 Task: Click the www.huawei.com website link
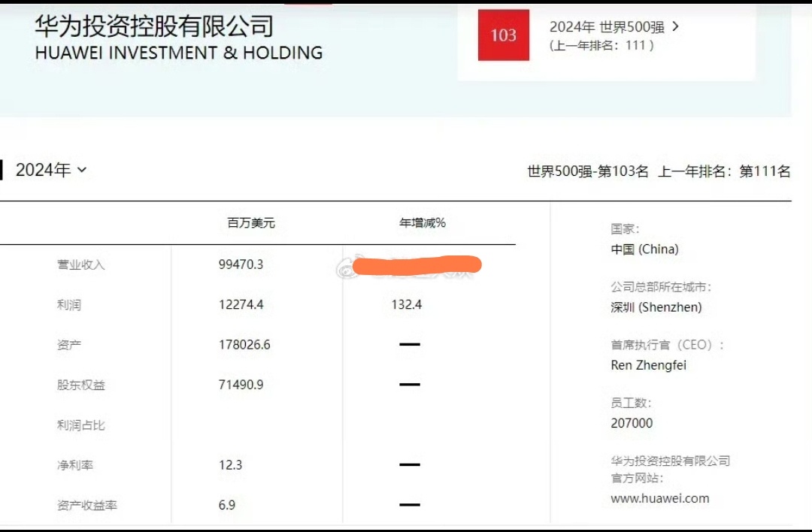click(660, 498)
